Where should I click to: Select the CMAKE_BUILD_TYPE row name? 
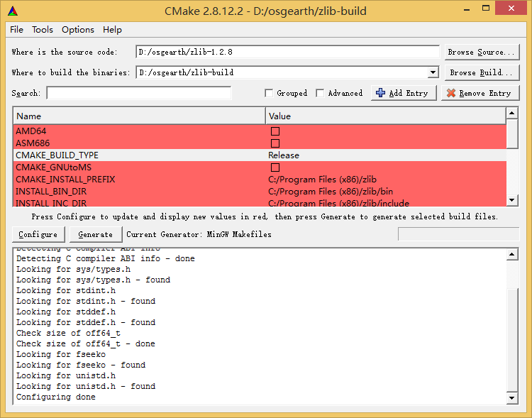coord(57,155)
